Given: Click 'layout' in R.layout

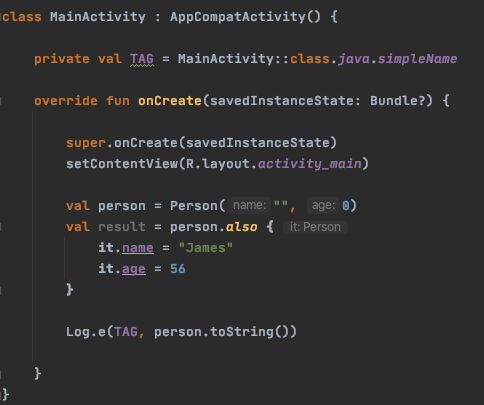Looking at the screenshot, I should pos(226,164).
